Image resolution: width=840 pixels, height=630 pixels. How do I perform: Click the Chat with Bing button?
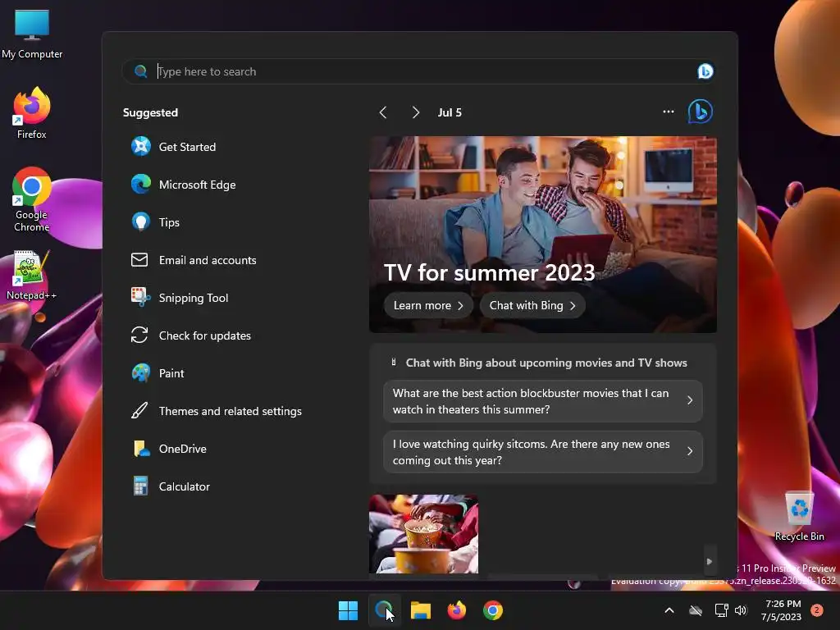click(x=532, y=305)
